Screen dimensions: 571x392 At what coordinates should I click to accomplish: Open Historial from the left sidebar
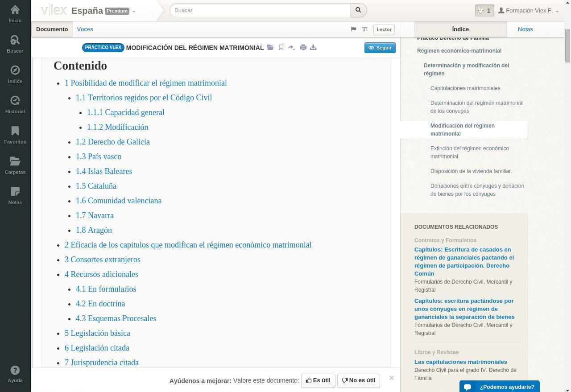[15, 105]
